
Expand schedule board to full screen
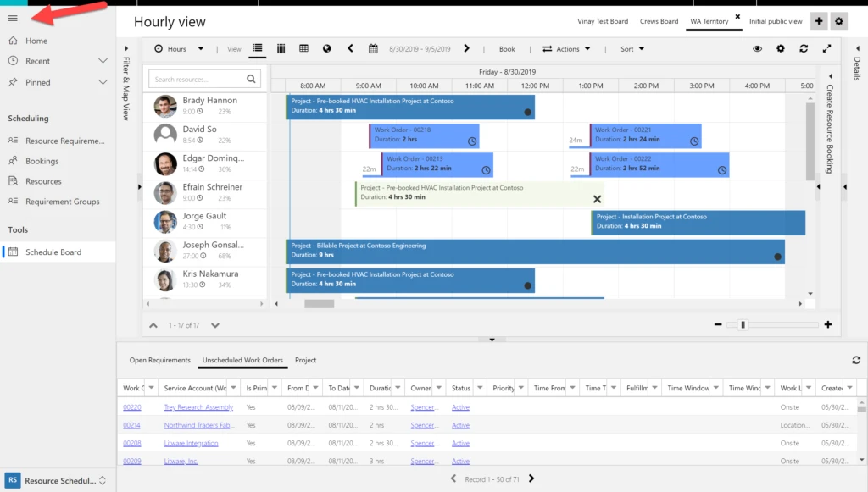coord(827,49)
